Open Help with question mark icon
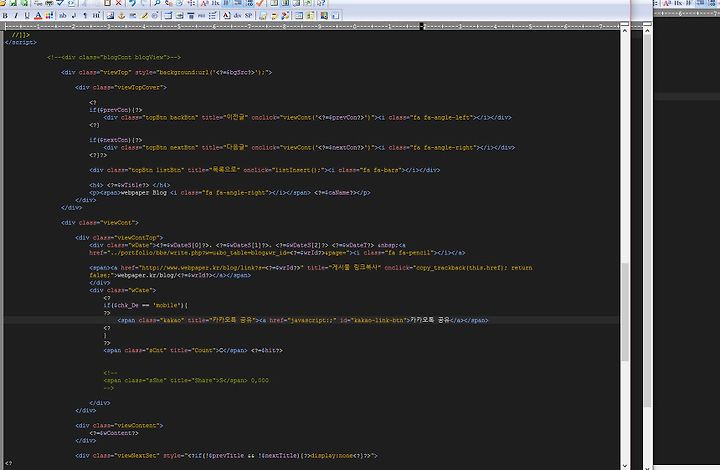This screenshot has height=470, width=720. [x=321, y=3]
